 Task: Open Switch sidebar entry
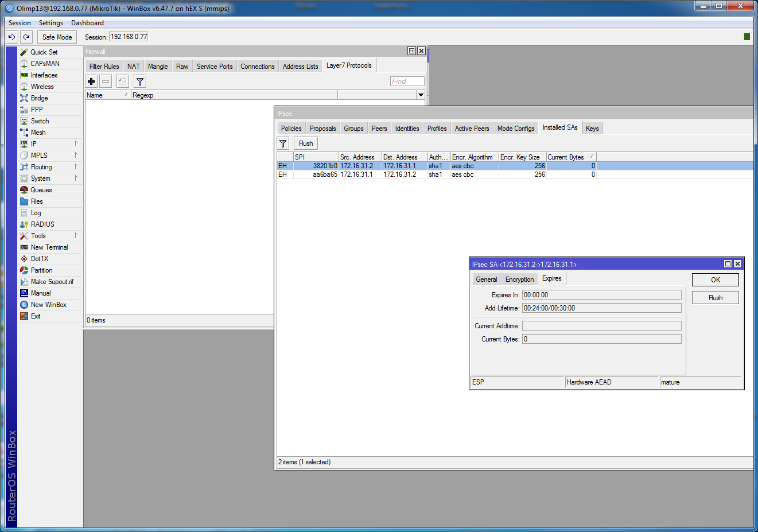pyautogui.click(x=40, y=121)
